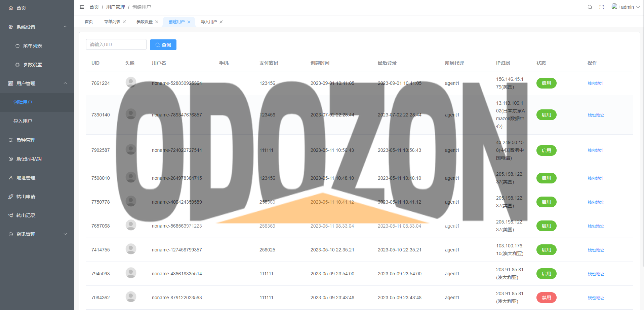
Task: Click the 创建时间 column header
Action: tap(320, 63)
